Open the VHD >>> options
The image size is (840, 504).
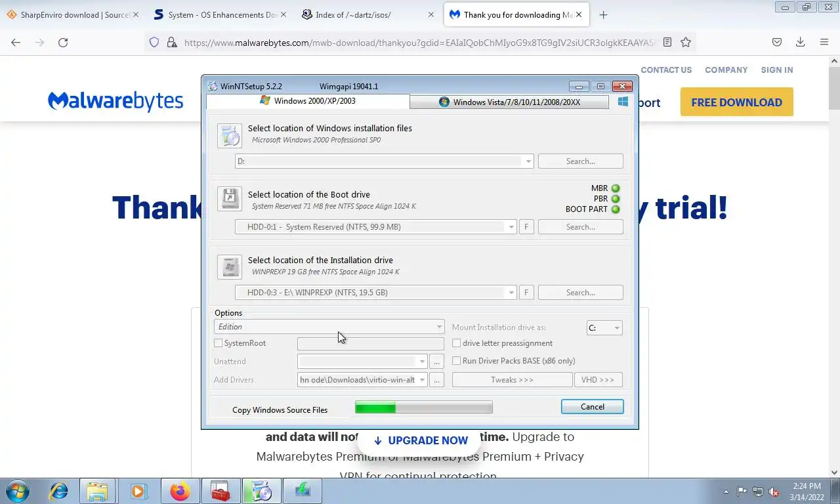[x=598, y=380]
